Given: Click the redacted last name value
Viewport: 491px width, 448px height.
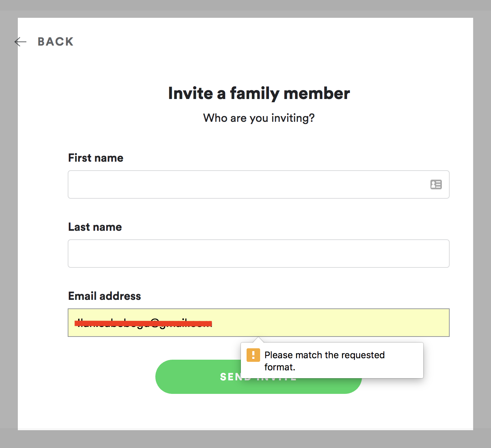Looking at the screenshot, I should (x=109, y=254).
